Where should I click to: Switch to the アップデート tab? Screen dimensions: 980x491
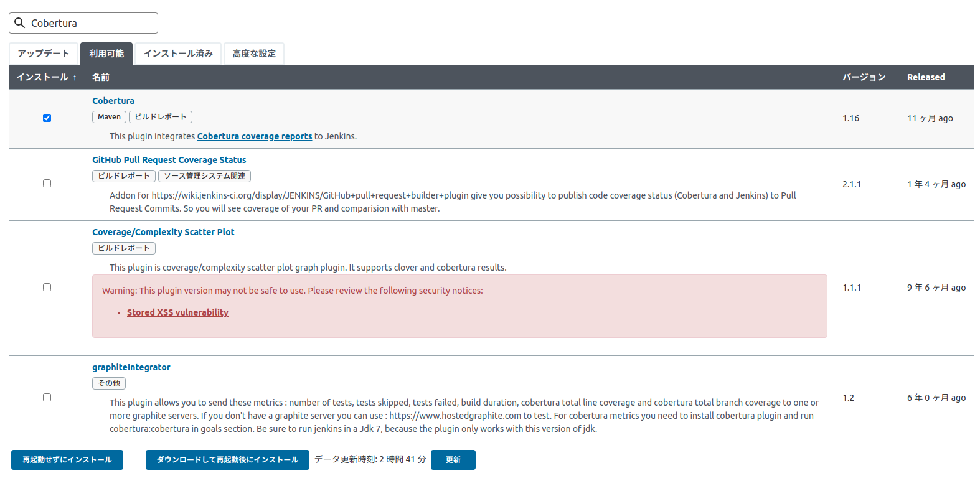[x=44, y=54]
